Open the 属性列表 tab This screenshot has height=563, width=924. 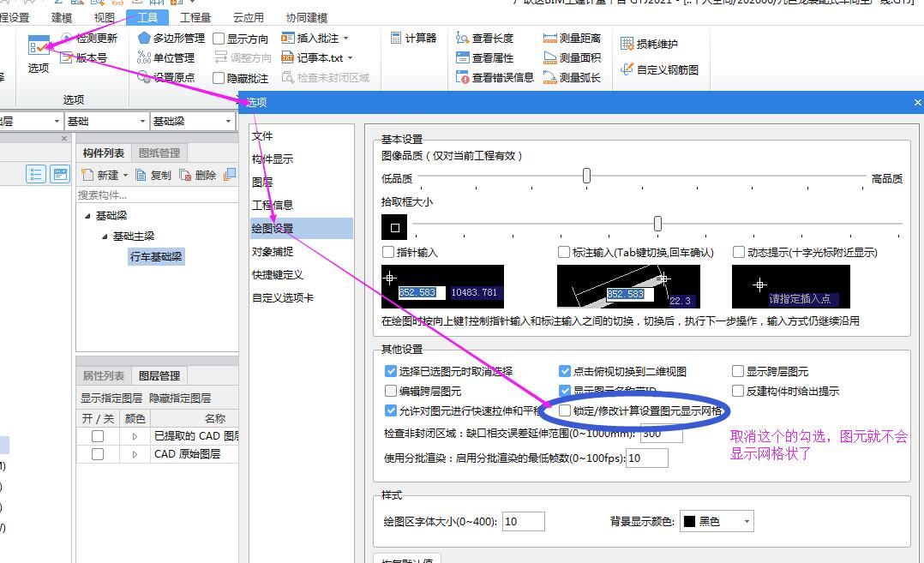tap(103, 375)
